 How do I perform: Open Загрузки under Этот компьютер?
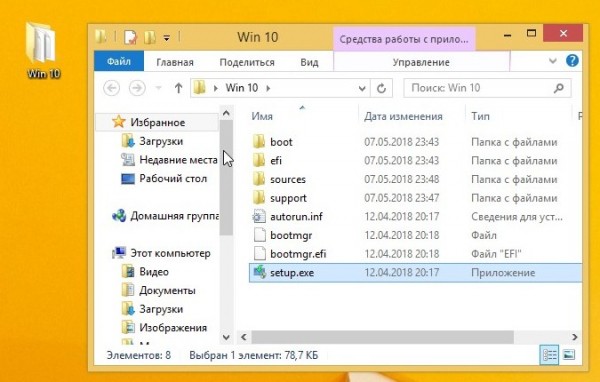(x=153, y=309)
